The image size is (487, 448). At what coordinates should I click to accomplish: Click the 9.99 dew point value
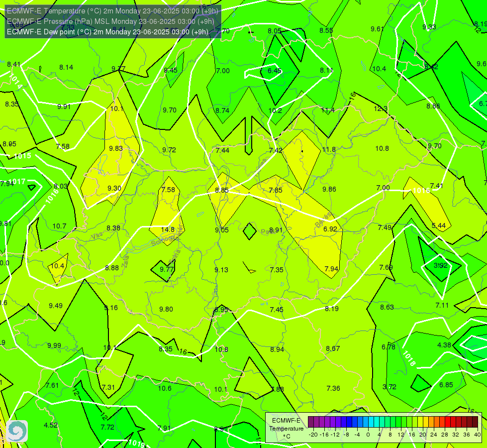coord(54,346)
